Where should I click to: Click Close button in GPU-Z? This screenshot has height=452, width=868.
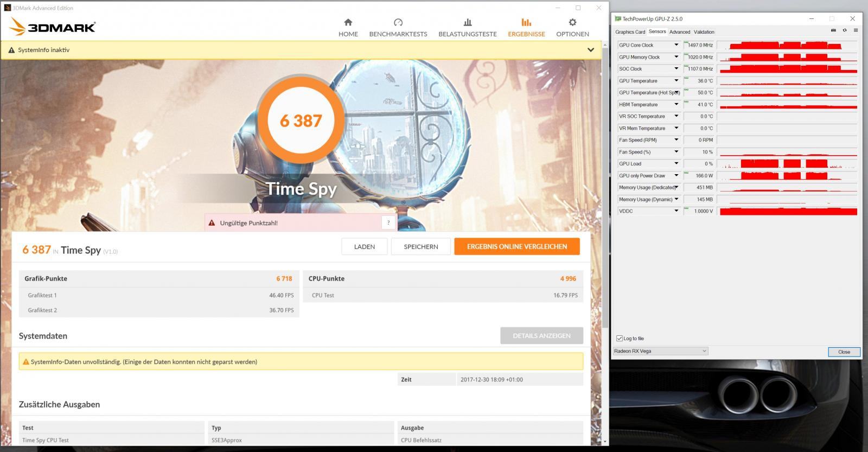click(x=844, y=352)
